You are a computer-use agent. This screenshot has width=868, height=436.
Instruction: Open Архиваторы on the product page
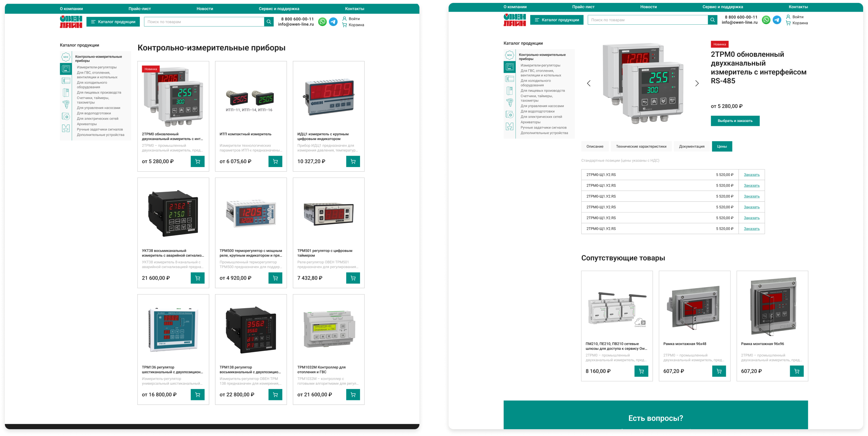530,122
